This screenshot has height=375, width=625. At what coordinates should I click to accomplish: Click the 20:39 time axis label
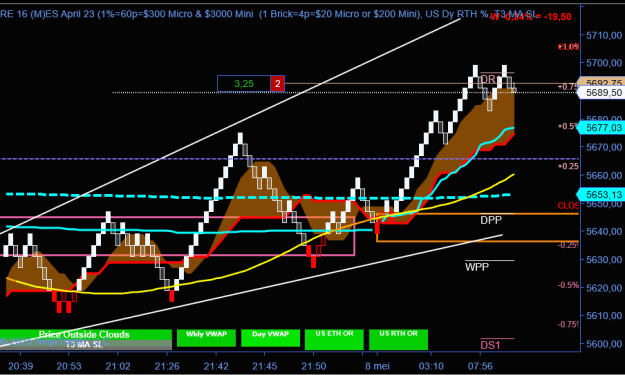tap(20, 366)
